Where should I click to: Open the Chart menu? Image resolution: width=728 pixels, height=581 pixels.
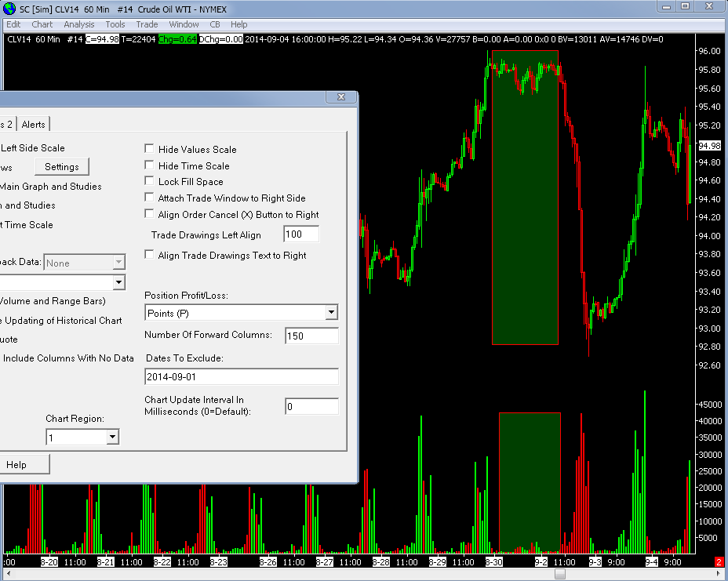tap(42, 24)
